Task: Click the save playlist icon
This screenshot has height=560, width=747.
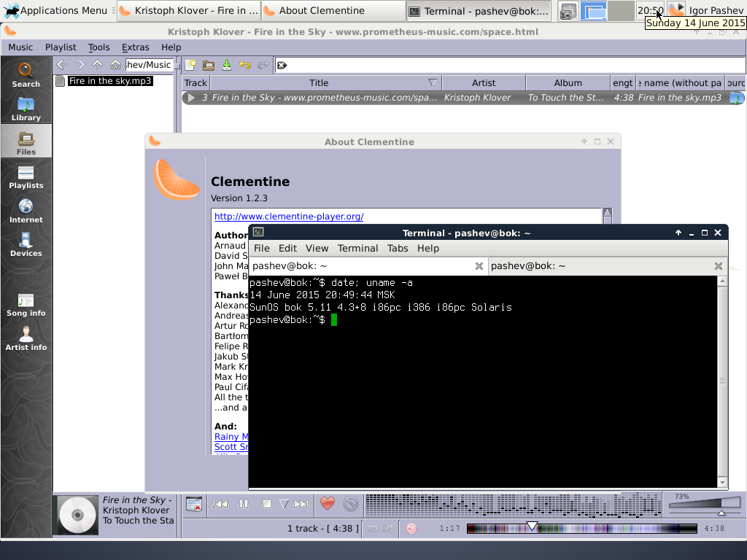Action: click(227, 65)
